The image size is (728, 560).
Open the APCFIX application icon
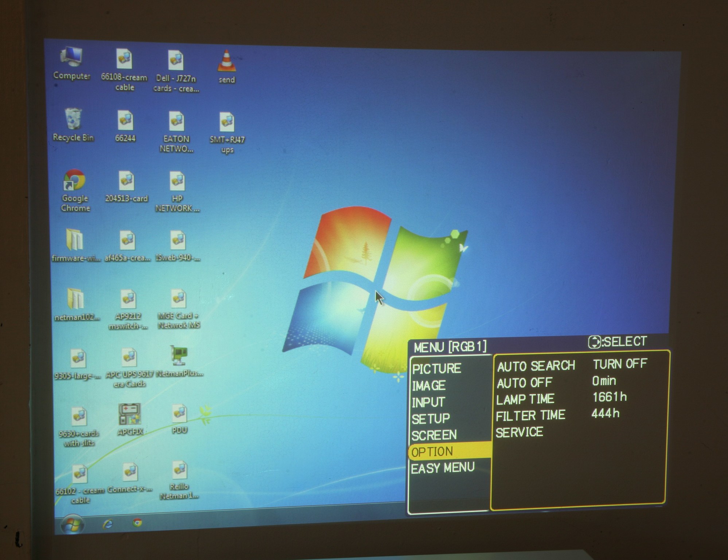click(130, 419)
